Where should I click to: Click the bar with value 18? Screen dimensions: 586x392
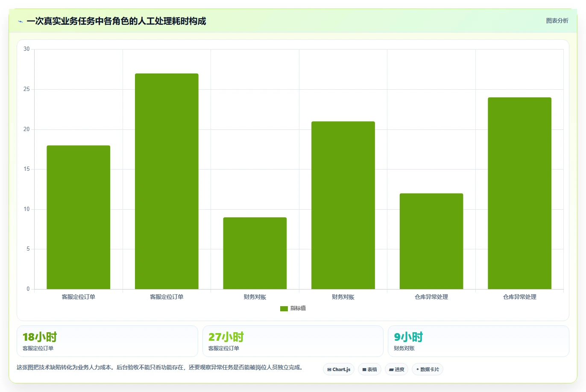(x=79, y=217)
